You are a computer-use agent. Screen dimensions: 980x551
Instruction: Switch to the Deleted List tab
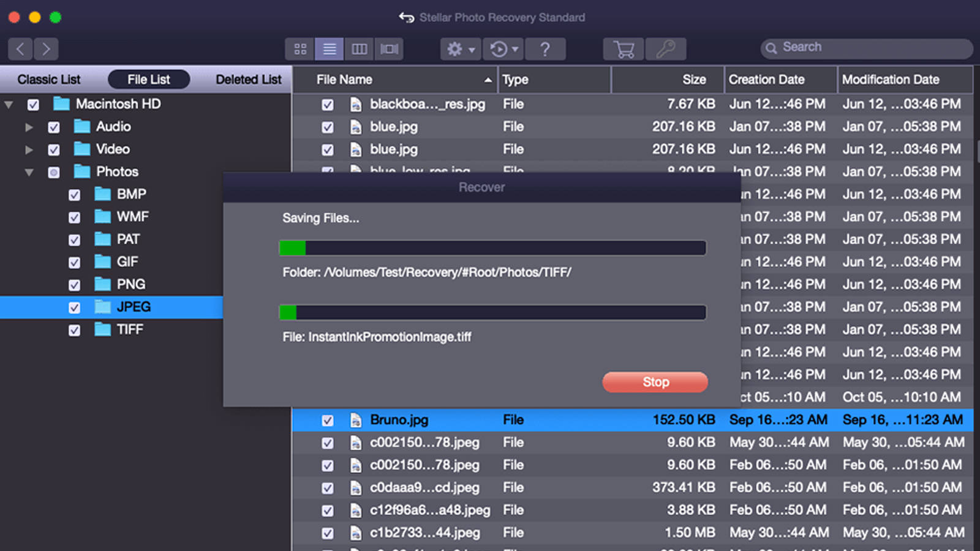pyautogui.click(x=249, y=80)
